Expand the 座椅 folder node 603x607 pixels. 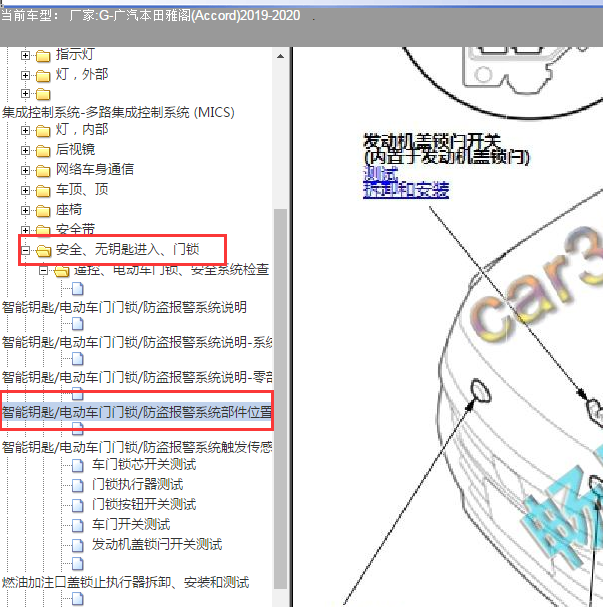(x=25, y=210)
